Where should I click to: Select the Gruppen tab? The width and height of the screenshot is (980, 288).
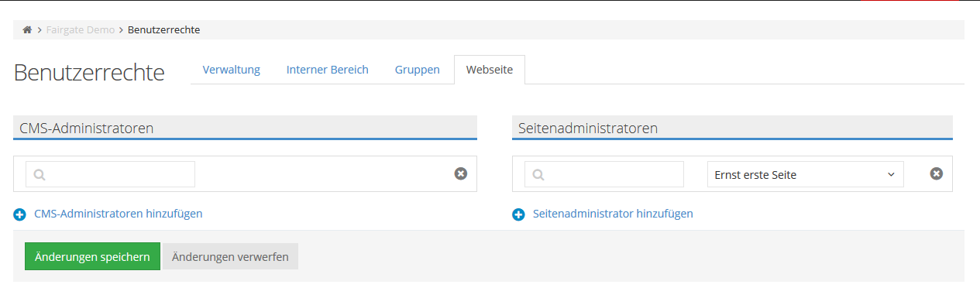[x=418, y=70]
